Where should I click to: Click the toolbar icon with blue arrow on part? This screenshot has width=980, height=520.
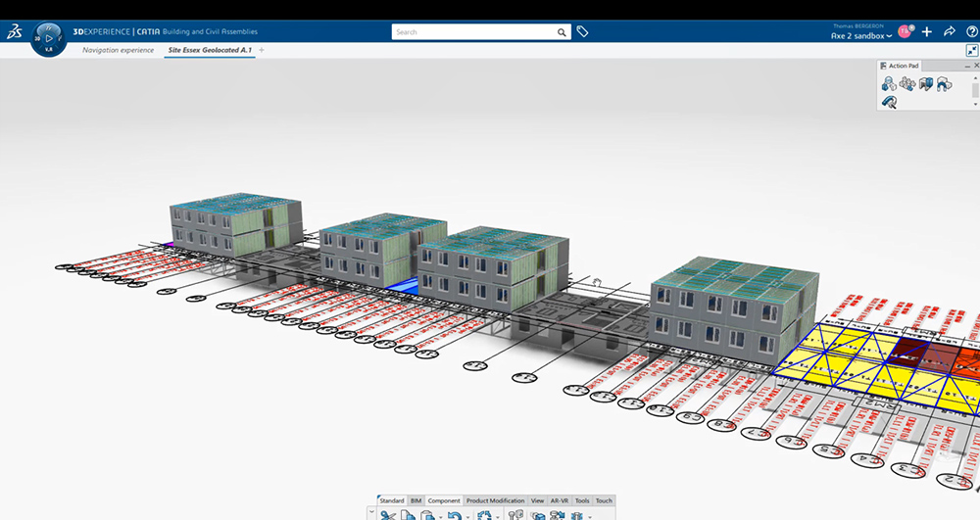pos(558,516)
